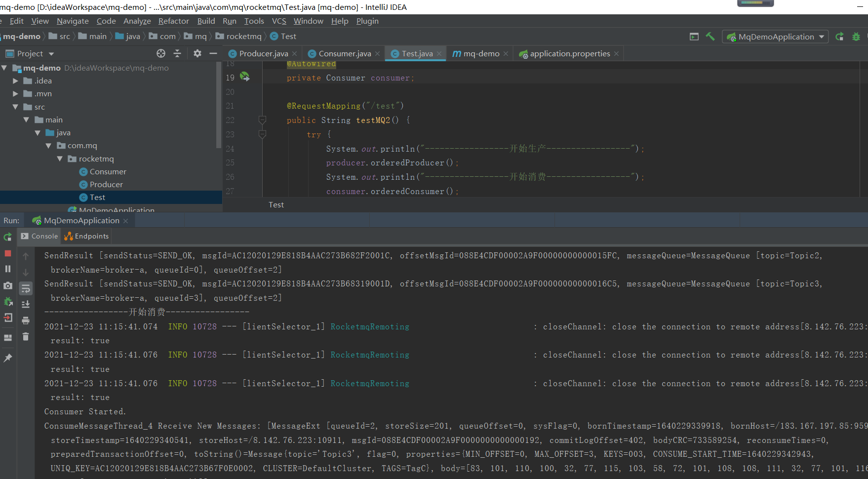The height and width of the screenshot is (479, 868).
Task: Dump threads with the camera icon
Action: pyautogui.click(x=7, y=286)
